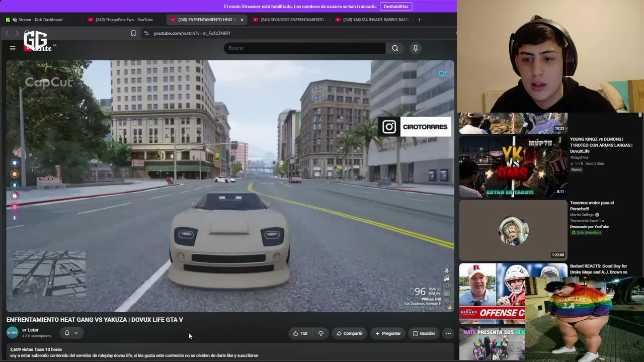This screenshot has width=644, height=362.
Task: Select the ENFRENTAMIENTO HEAT tab
Action: (203, 20)
